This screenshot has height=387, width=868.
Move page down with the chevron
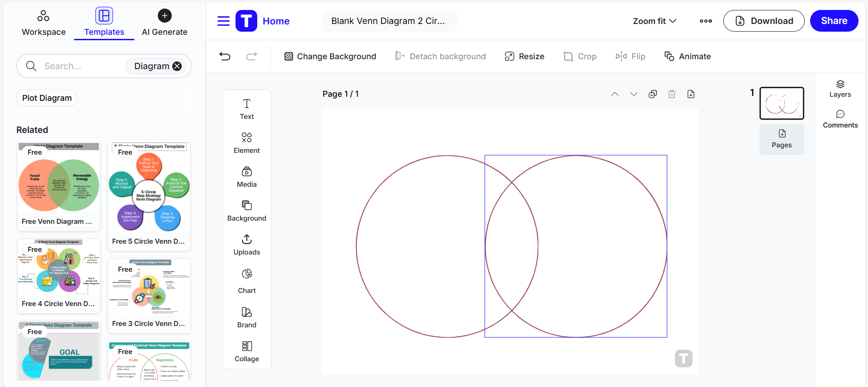pyautogui.click(x=634, y=94)
